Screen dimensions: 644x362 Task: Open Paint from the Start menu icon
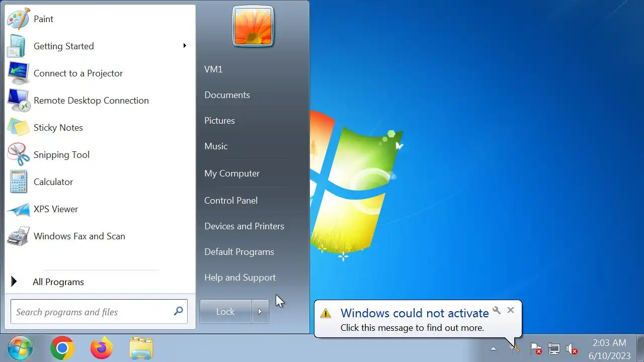tap(19, 19)
